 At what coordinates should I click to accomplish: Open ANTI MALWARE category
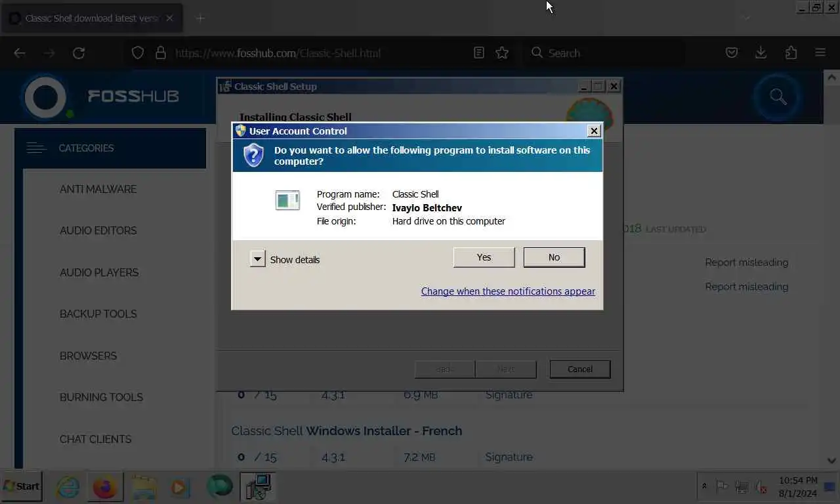point(98,189)
